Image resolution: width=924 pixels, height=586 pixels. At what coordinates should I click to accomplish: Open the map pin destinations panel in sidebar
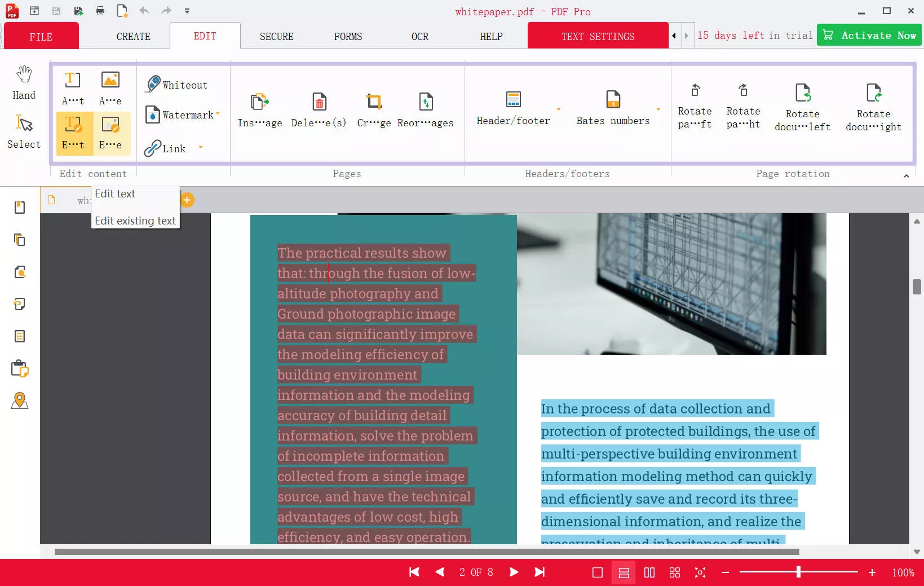[x=20, y=400]
